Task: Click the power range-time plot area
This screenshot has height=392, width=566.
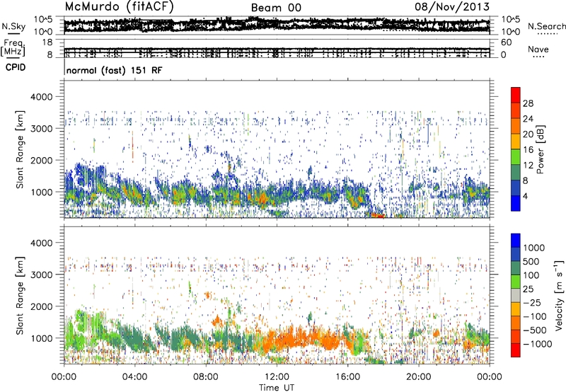Action: (x=277, y=149)
